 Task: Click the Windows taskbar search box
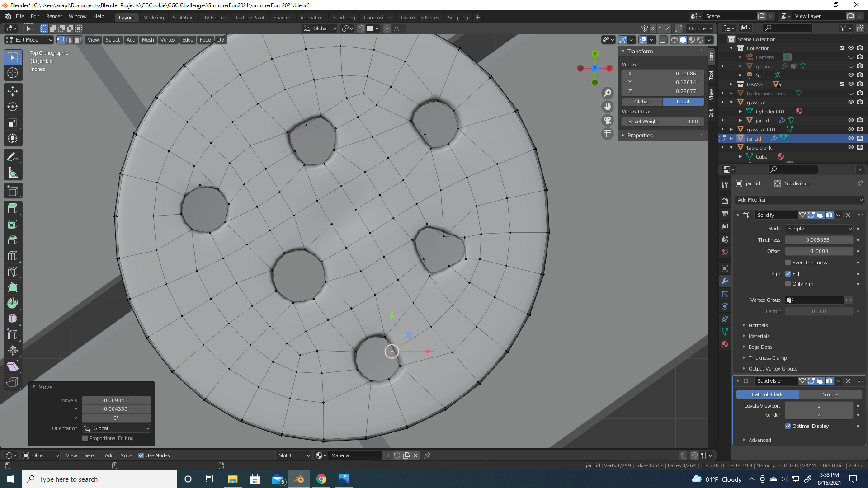pos(99,479)
